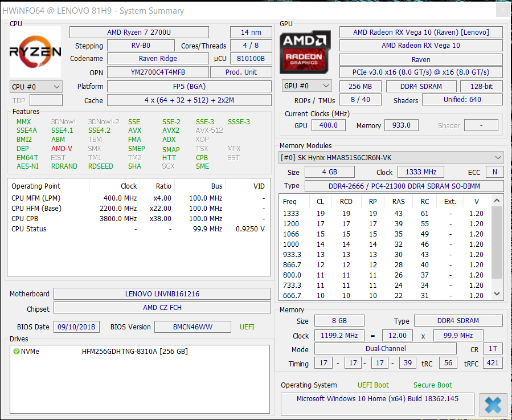Open the GPU #0 selector dropdown

(x=306, y=85)
